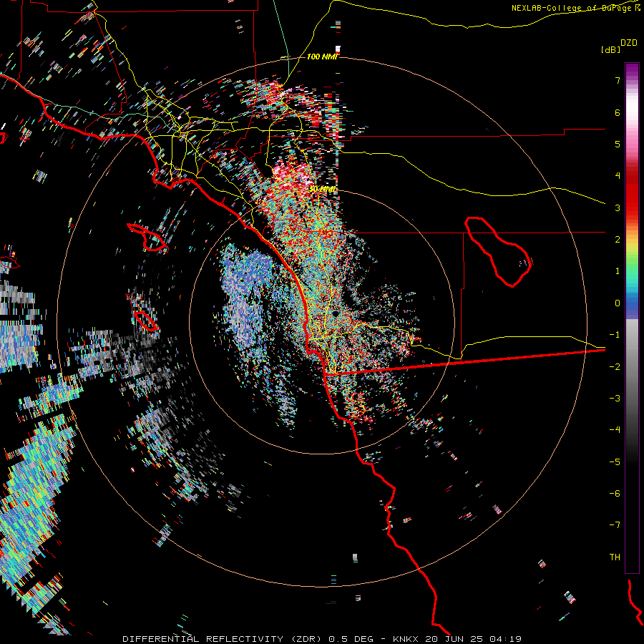Image resolution: width=644 pixels, height=644 pixels.
Task: Click the -3 value on the color scale
Action: pyautogui.click(x=615, y=399)
